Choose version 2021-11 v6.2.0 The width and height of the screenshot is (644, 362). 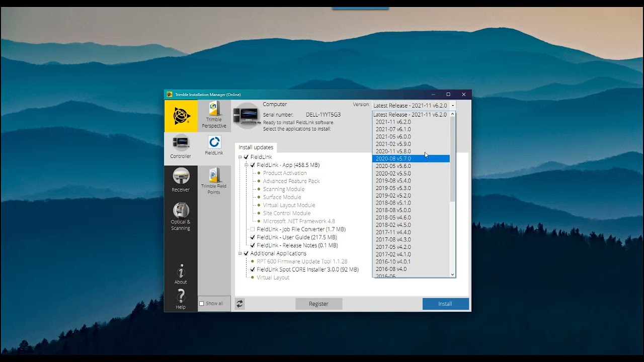(411, 122)
